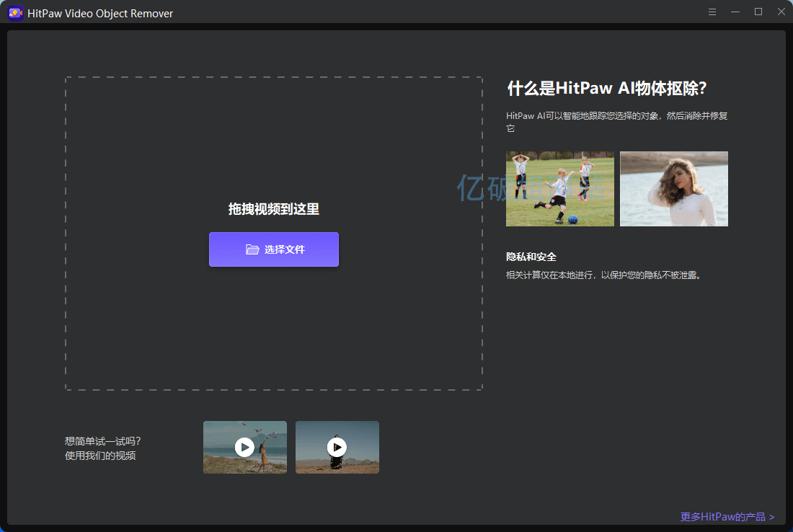Open the hamburger menu icon in the title bar

coord(712,12)
